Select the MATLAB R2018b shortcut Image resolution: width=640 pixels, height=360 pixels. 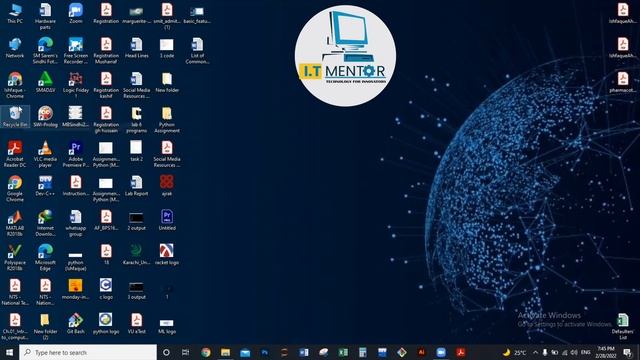(15, 223)
